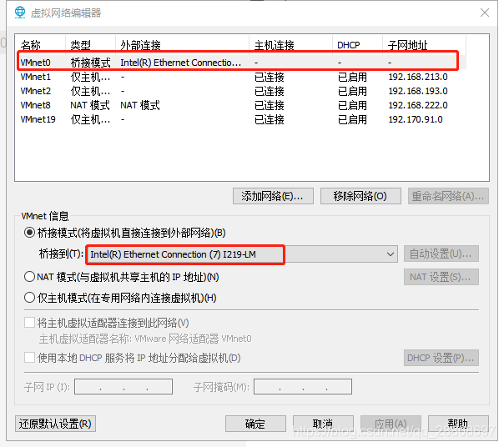The image size is (504, 447).
Task: Click subnet address 192.168.193.0
Action: pyautogui.click(x=418, y=91)
